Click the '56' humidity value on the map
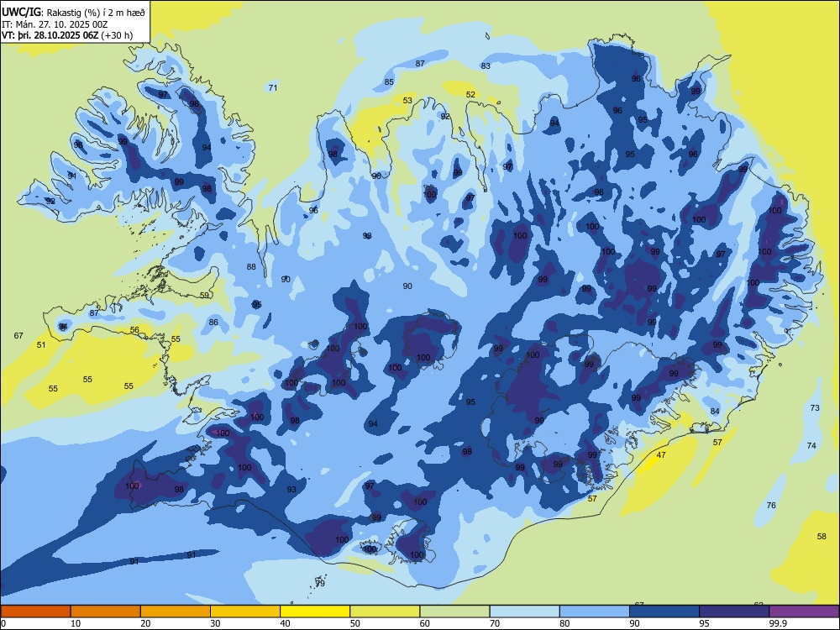The width and height of the screenshot is (840, 630). click(134, 330)
